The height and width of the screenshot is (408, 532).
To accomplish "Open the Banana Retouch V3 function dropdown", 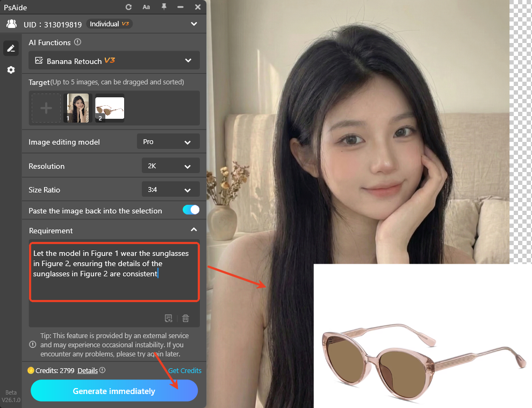I will pyautogui.click(x=186, y=60).
